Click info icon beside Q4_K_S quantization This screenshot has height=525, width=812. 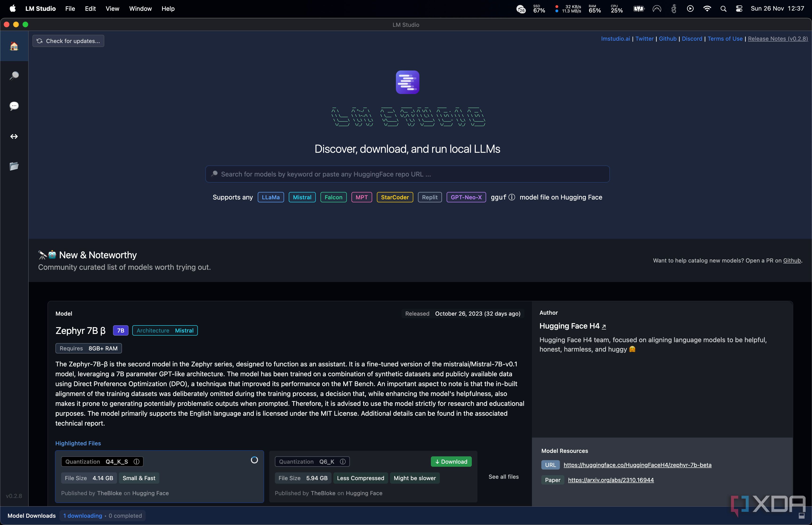(137, 462)
